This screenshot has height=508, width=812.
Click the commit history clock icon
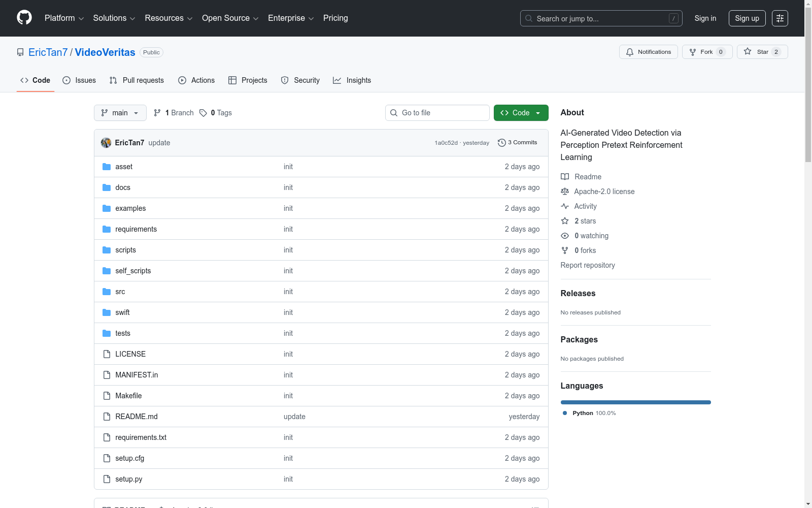coord(502,143)
